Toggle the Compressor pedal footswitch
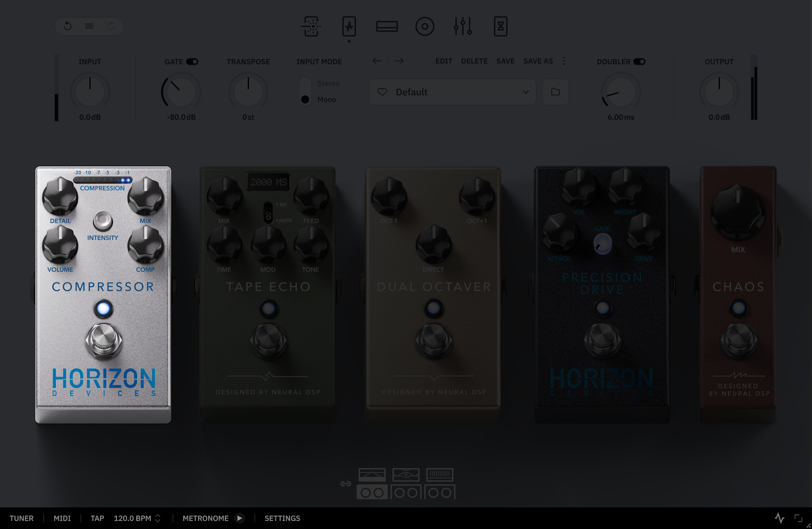The image size is (812, 529). click(x=104, y=341)
